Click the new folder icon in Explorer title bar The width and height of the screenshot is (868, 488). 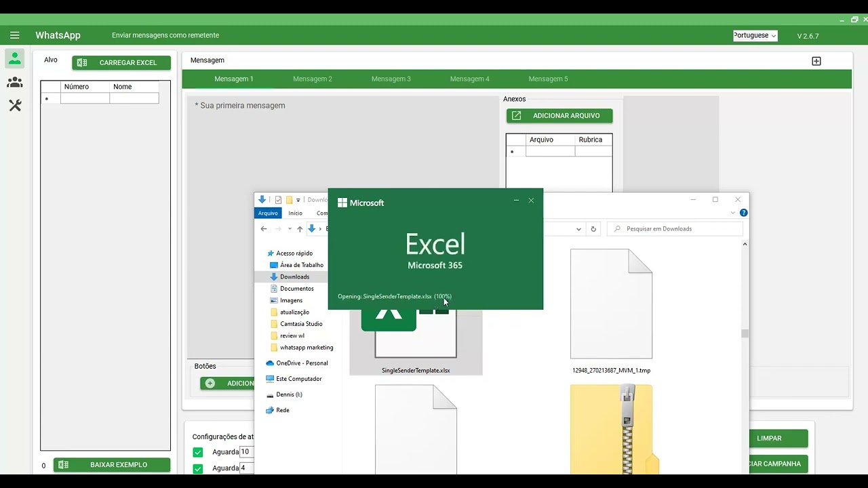290,200
